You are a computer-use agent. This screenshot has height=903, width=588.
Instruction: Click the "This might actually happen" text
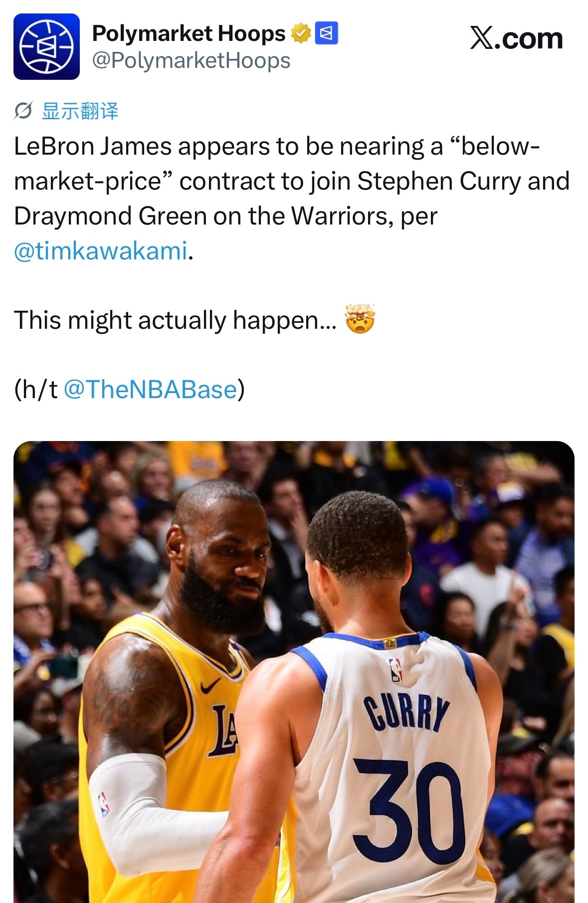pos(175,320)
